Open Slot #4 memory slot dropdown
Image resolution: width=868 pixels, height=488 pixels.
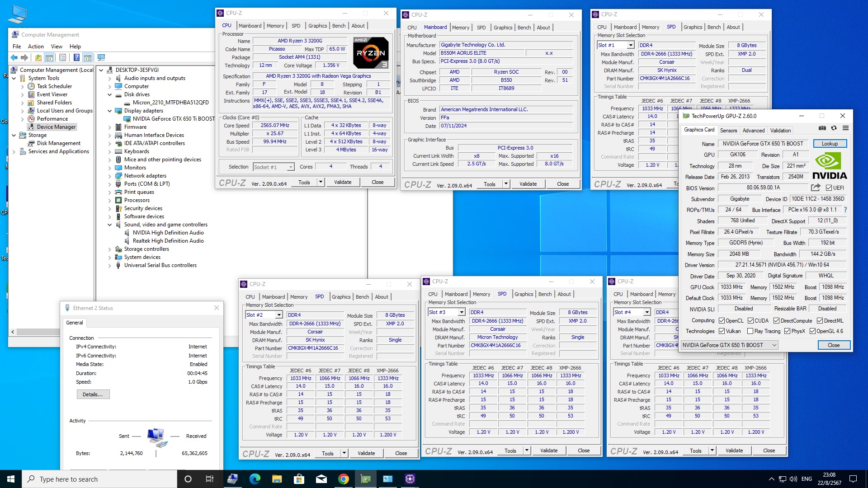pos(647,312)
